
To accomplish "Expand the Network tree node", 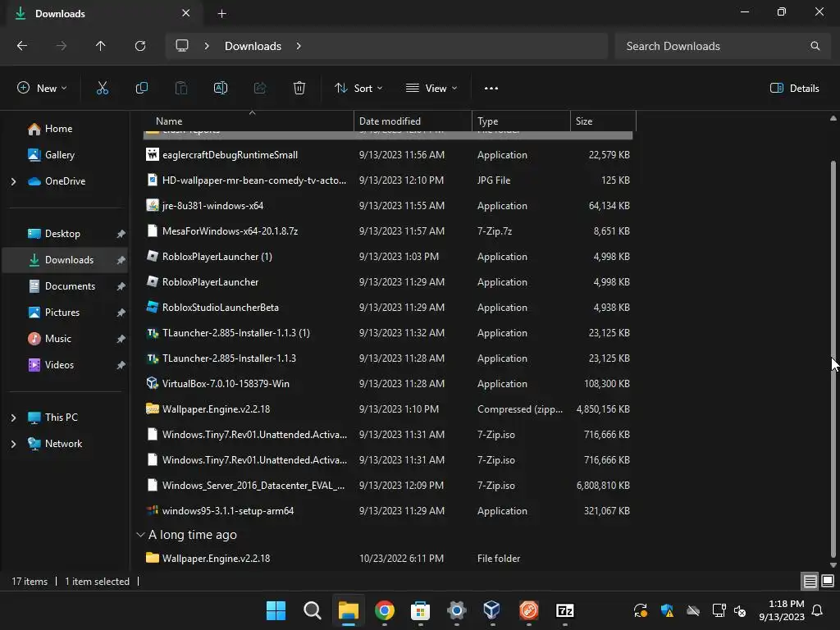I will [13, 444].
